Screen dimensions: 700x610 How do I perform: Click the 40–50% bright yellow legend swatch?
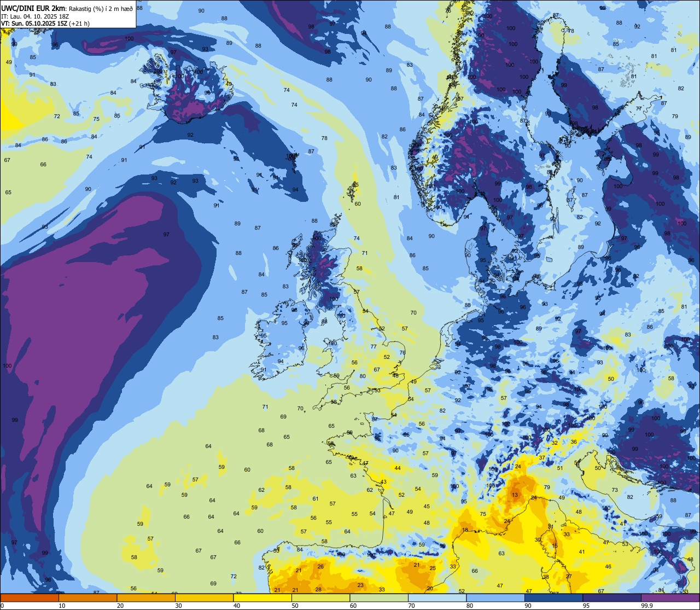pyautogui.click(x=262, y=597)
